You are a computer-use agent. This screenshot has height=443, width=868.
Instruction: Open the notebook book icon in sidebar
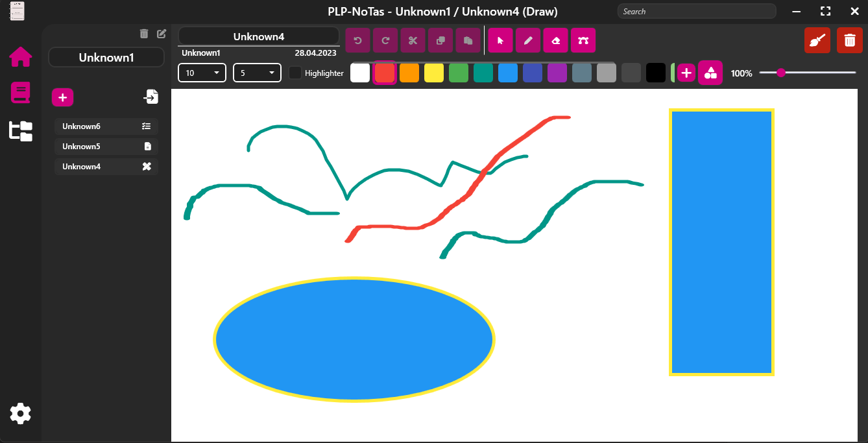[x=21, y=93]
